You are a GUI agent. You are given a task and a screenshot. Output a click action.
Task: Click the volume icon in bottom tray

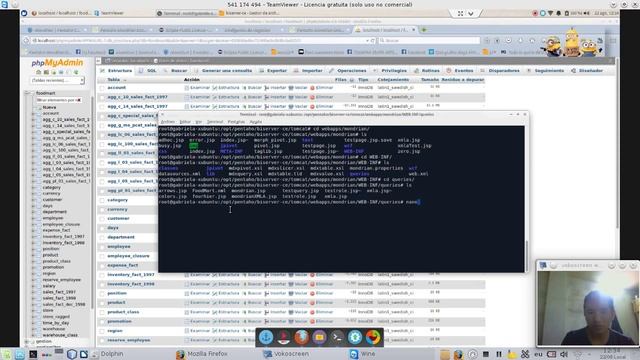(564, 354)
